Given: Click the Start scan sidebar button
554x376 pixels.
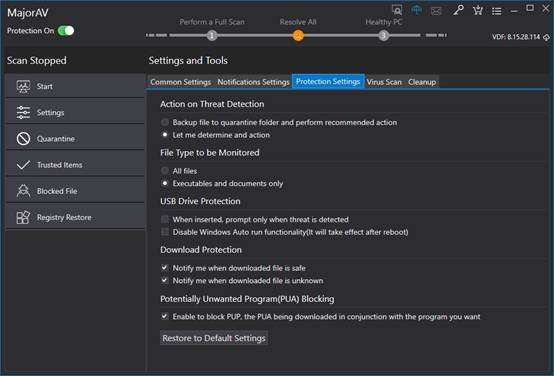Looking at the screenshot, I should (x=75, y=86).
